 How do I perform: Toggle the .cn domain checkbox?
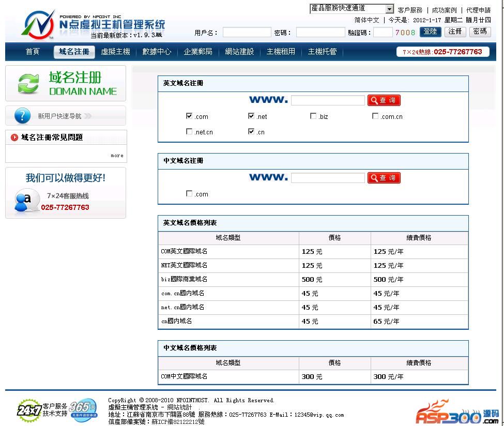[x=251, y=131]
